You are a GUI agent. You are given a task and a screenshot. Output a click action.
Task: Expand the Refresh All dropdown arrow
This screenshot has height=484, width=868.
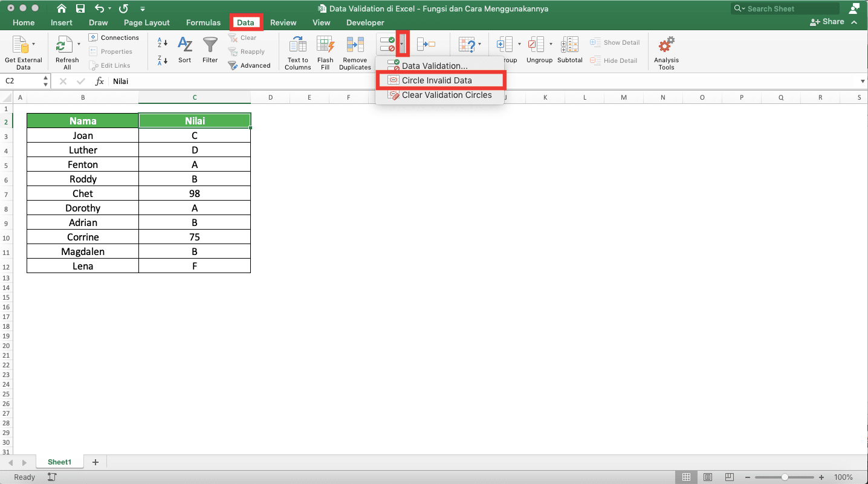click(79, 44)
